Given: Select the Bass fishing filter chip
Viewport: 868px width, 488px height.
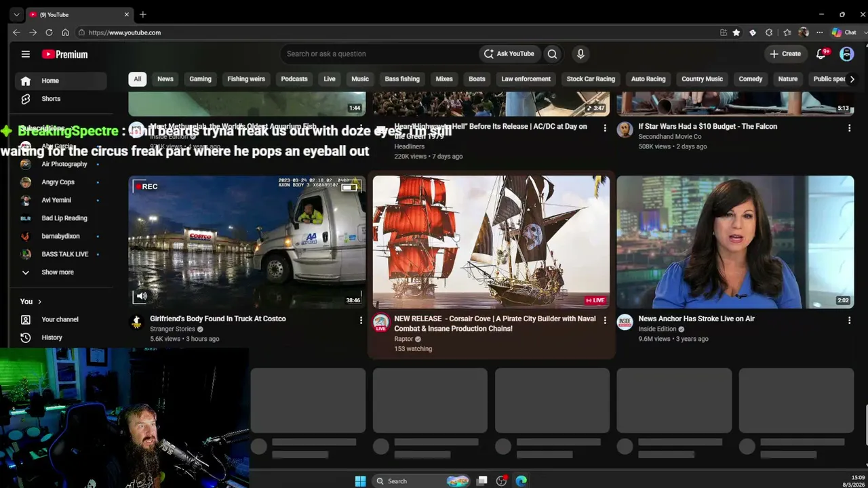Looking at the screenshot, I should [402, 79].
